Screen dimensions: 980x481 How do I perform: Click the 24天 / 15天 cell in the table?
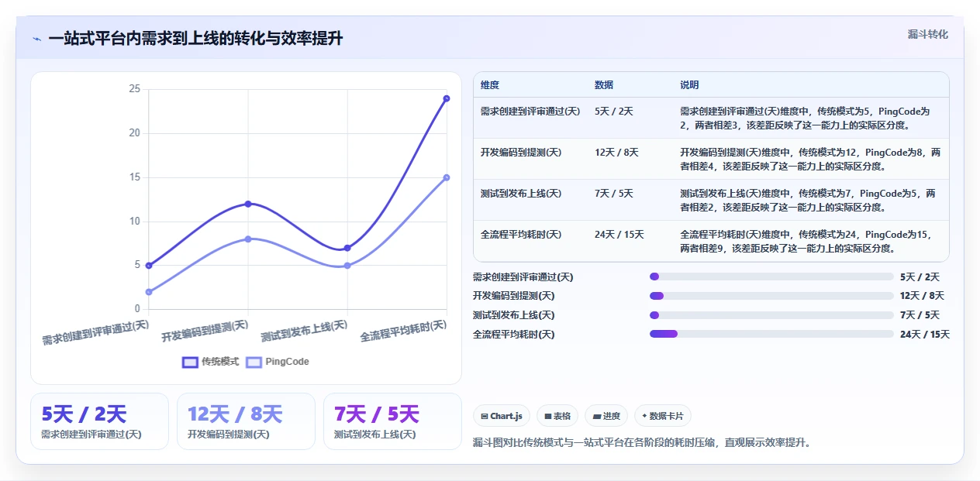point(619,235)
